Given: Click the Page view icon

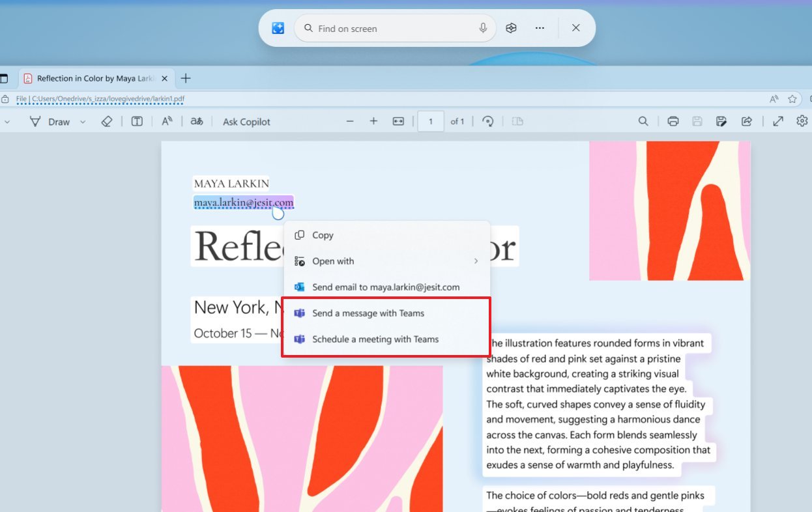Looking at the screenshot, I should [x=517, y=121].
